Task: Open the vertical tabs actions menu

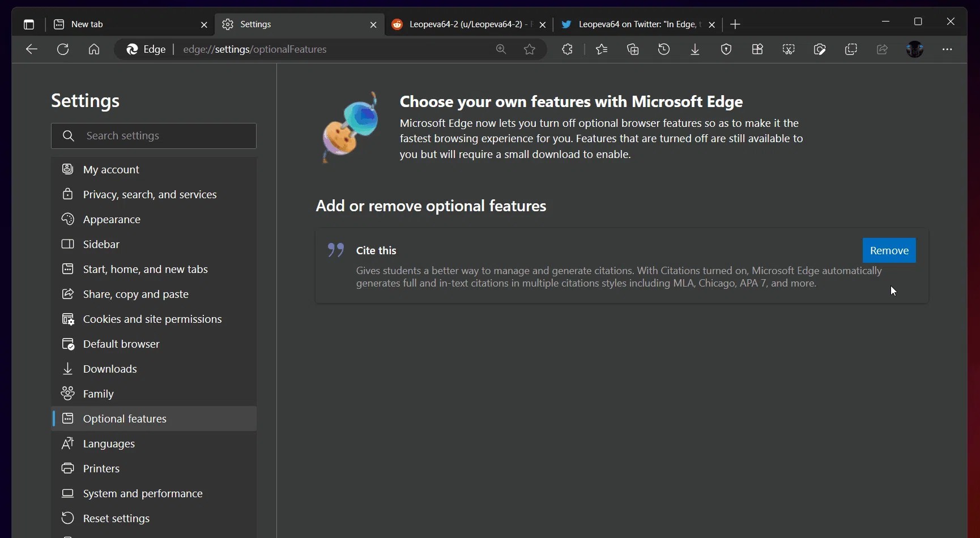Action: click(x=29, y=24)
